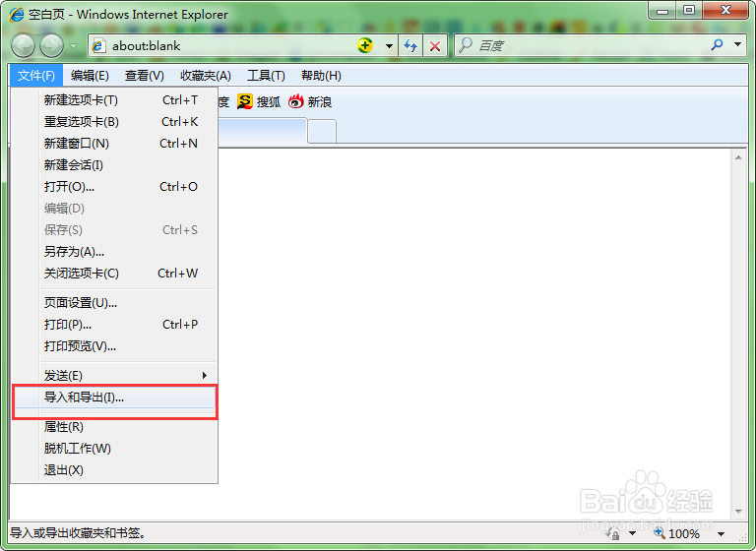Click the vertical scrollbar down arrow

pyautogui.click(x=738, y=511)
